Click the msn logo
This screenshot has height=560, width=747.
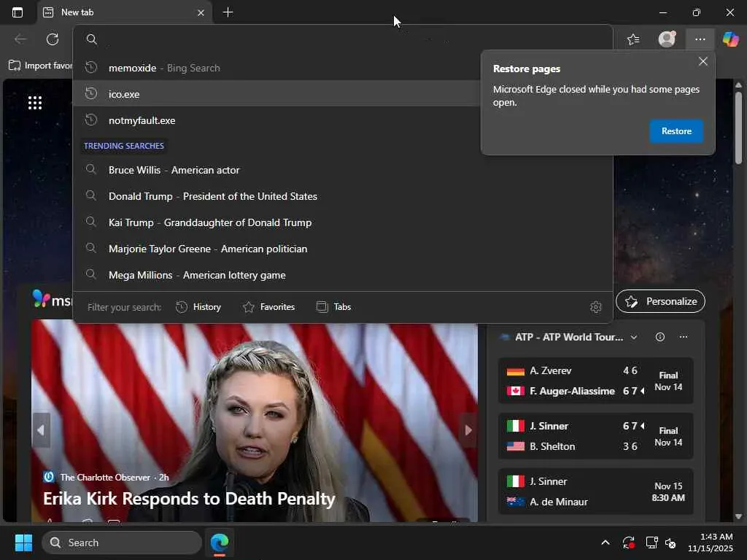click(x=52, y=300)
